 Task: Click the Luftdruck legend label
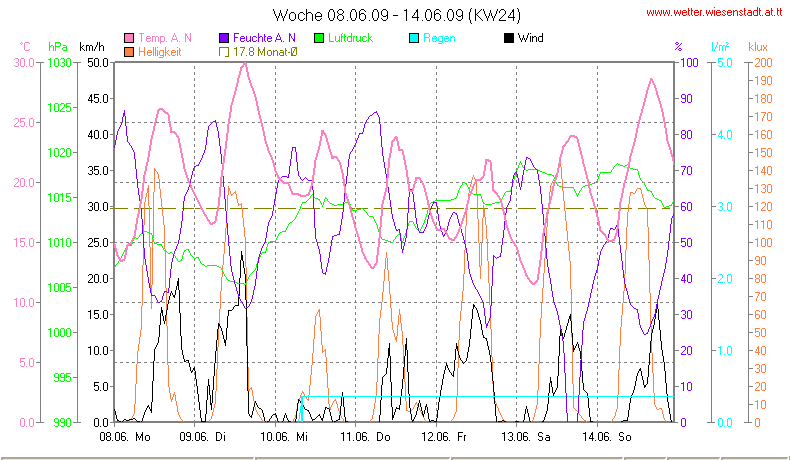point(350,38)
